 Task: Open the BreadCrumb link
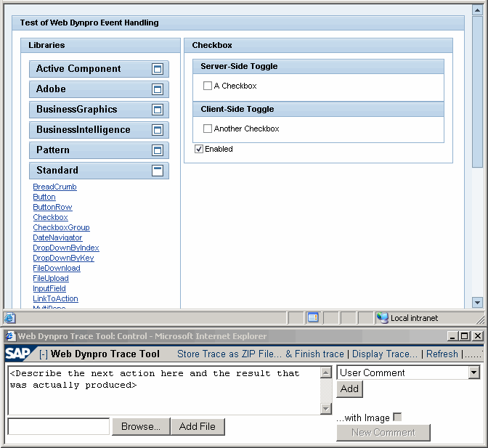(x=54, y=187)
